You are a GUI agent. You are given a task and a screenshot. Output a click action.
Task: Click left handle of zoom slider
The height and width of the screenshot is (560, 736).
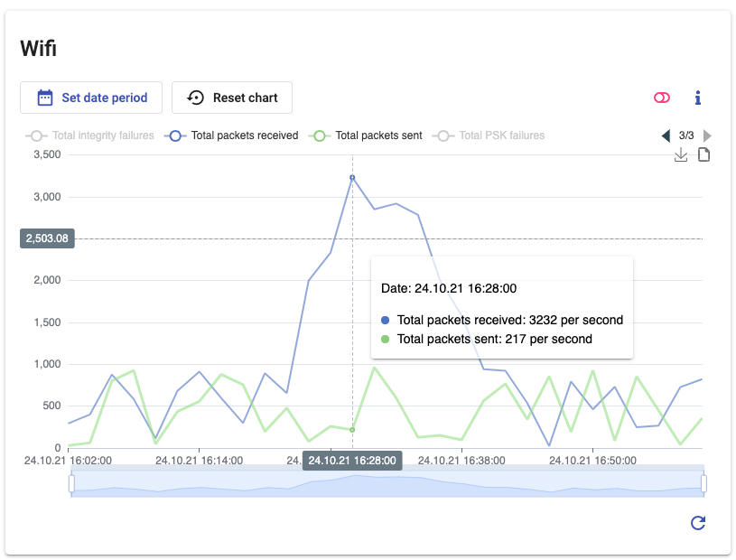[71, 484]
